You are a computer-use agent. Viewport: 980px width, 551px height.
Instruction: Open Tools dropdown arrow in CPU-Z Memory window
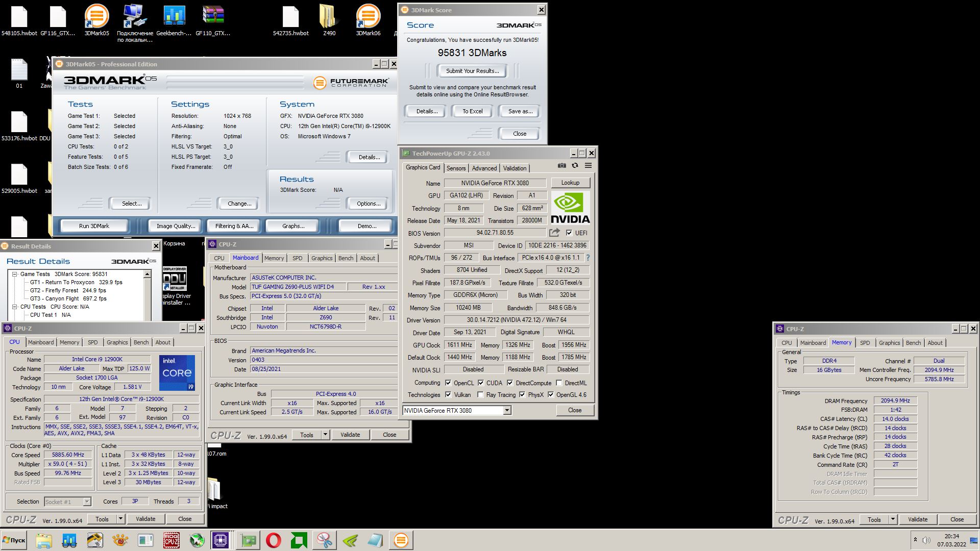point(893,519)
